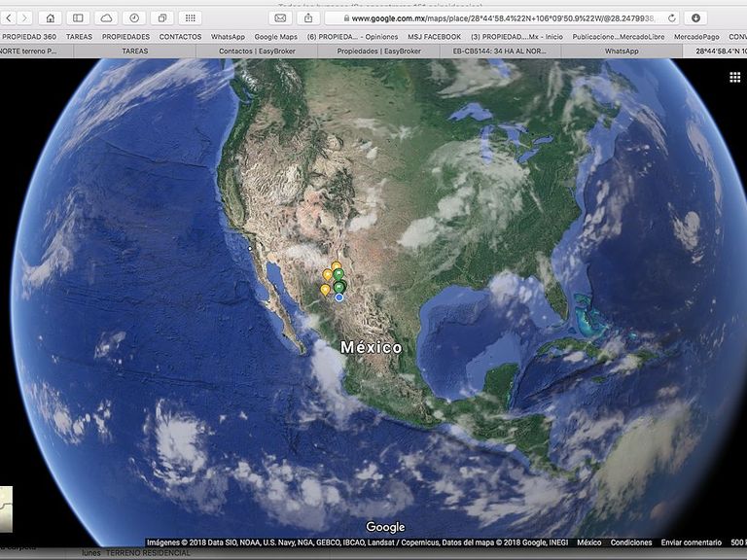
Task: Switch to the TAREAS tab
Action: [135, 51]
